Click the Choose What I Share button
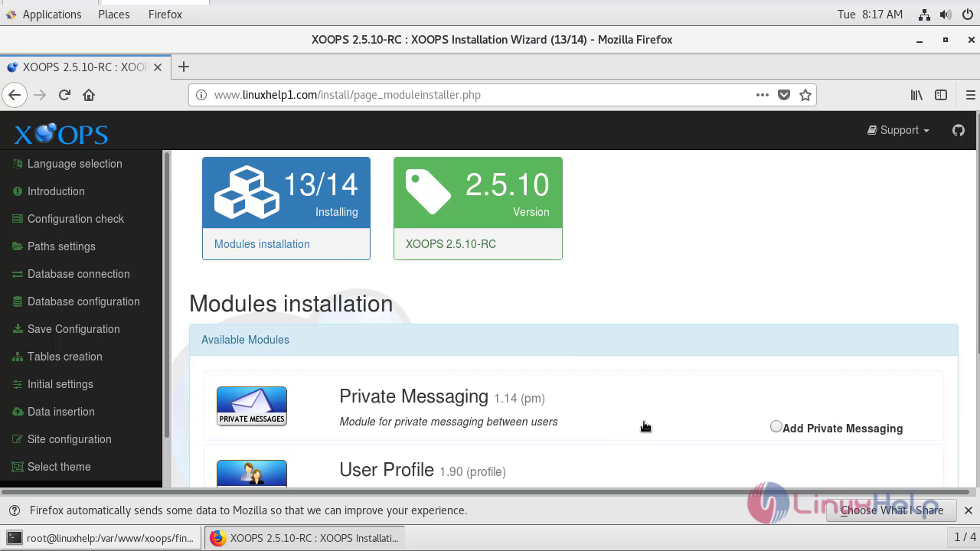 pyautogui.click(x=892, y=510)
